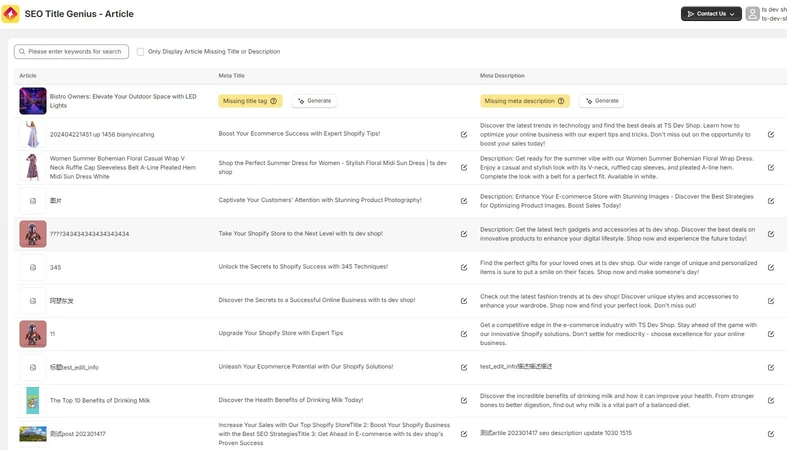Click help icon on Missing meta description
The width and height of the screenshot is (800, 450).
[561, 101]
